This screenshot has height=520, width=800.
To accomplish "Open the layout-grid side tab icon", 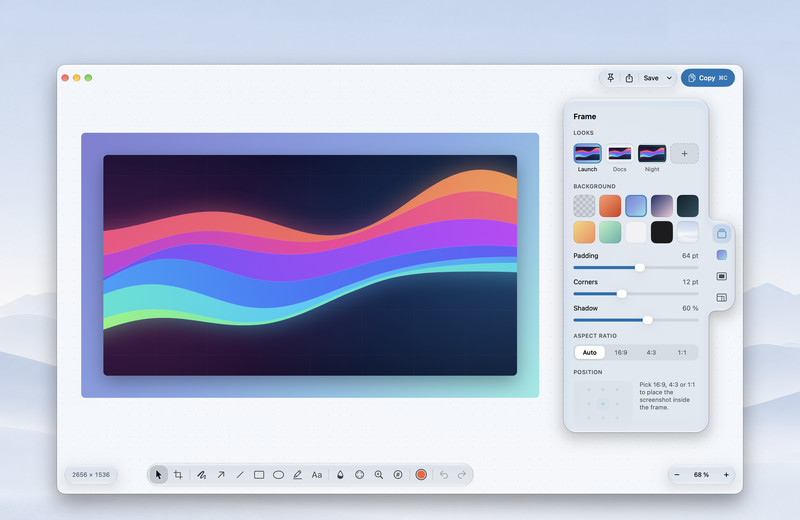I will click(x=721, y=298).
